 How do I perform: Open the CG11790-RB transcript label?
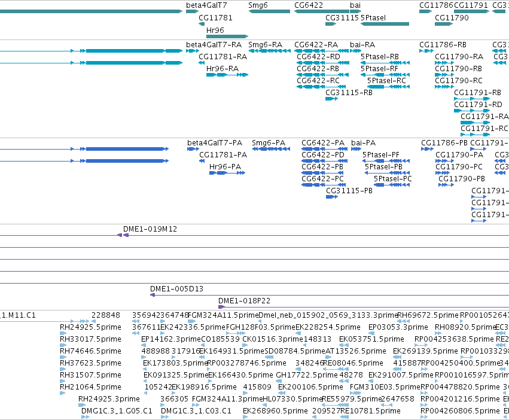tap(458, 69)
